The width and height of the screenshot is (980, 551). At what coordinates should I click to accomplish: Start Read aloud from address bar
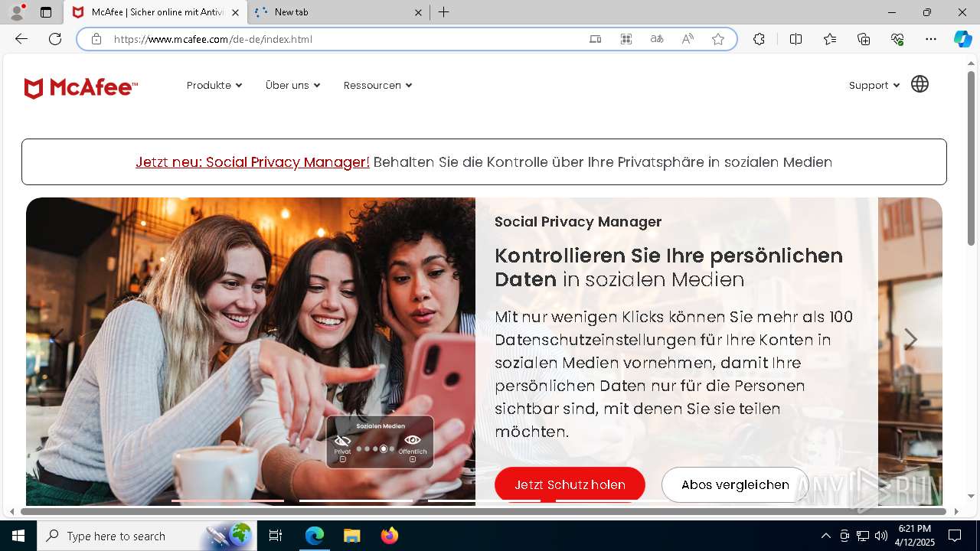pyautogui.click(x=688, y=39)
